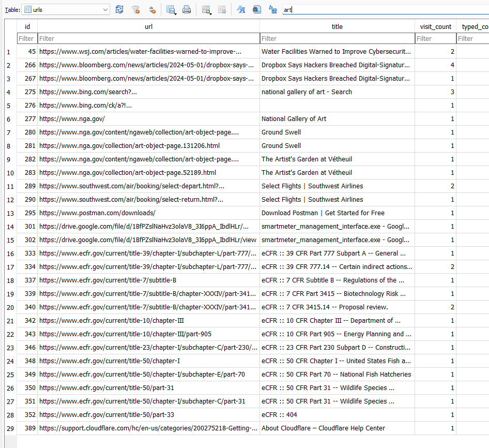Open the text format font icon
Image resolution: width=489 pixels, height=448 pixels.
tap(241, 9)
